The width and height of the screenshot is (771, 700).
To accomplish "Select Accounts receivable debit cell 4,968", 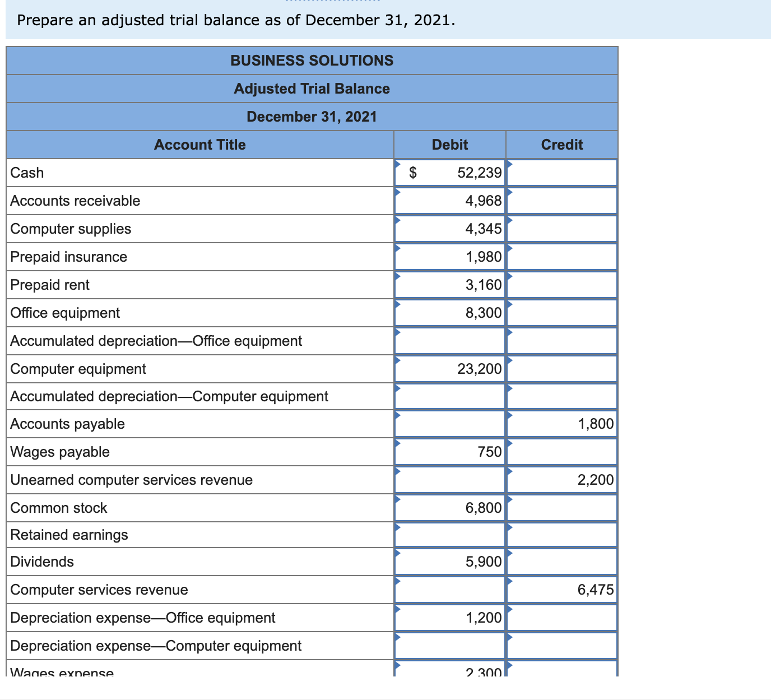I will [x=450, y=201].
